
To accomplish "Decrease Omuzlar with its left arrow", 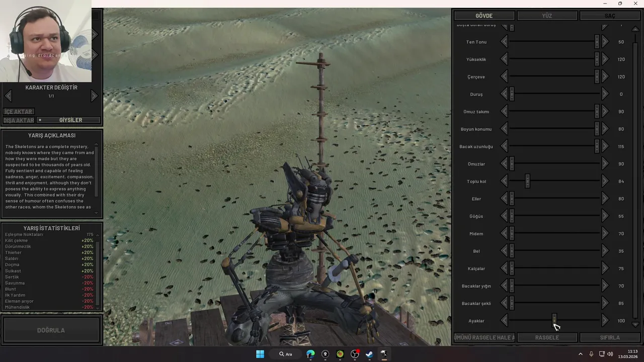I will point(504,164).
